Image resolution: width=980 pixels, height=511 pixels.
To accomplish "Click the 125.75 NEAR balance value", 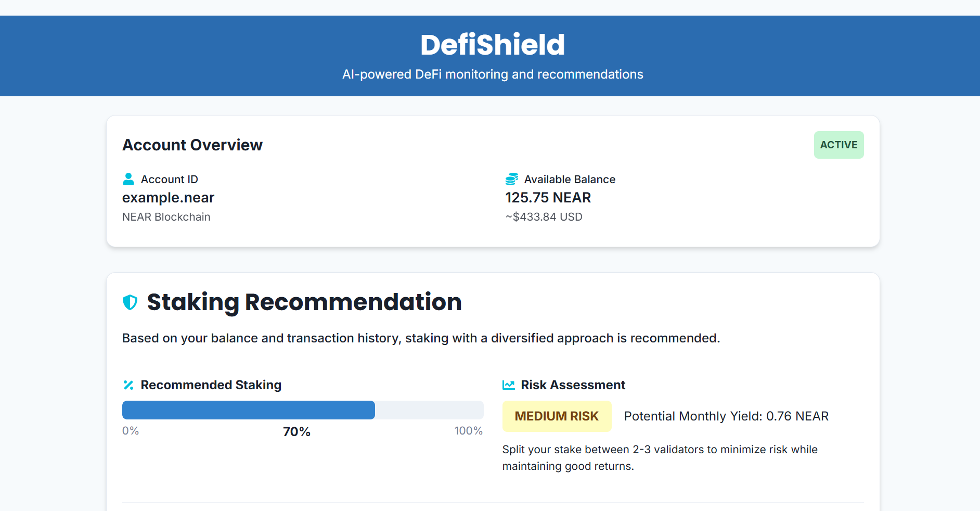I will pos(548,198).
